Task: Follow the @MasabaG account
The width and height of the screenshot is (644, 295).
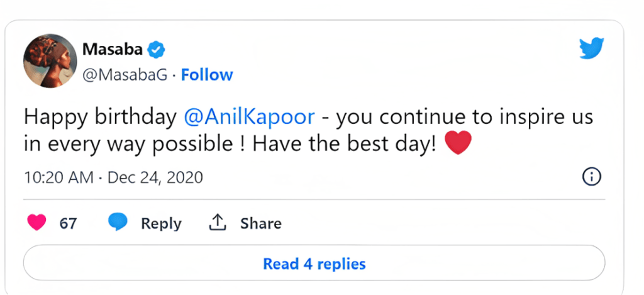Action: coord(207,75)
